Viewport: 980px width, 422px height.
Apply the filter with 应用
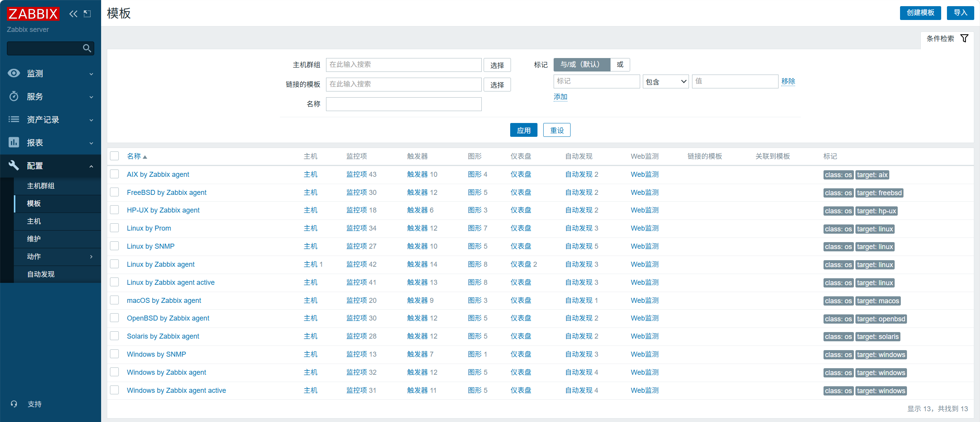click(524, 130)
